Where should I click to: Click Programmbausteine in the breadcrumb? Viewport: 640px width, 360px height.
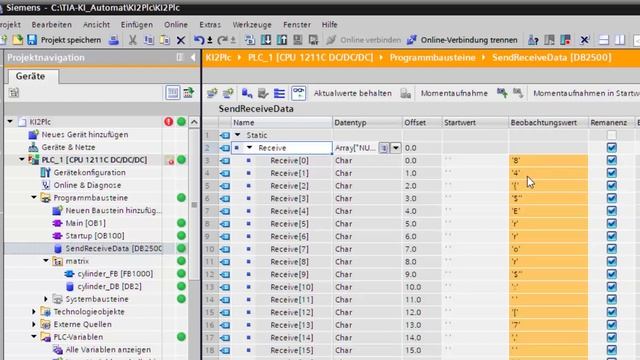(432, 58)
